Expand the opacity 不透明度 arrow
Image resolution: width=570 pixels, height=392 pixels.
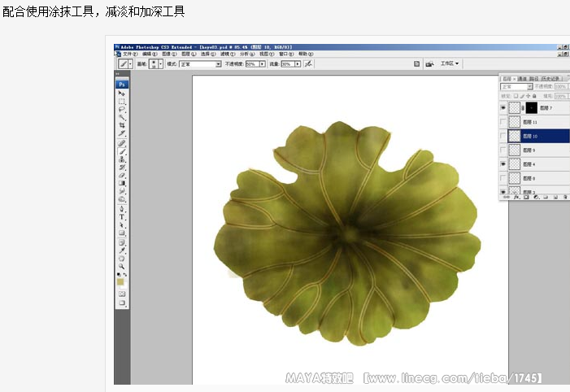(262, 63)
